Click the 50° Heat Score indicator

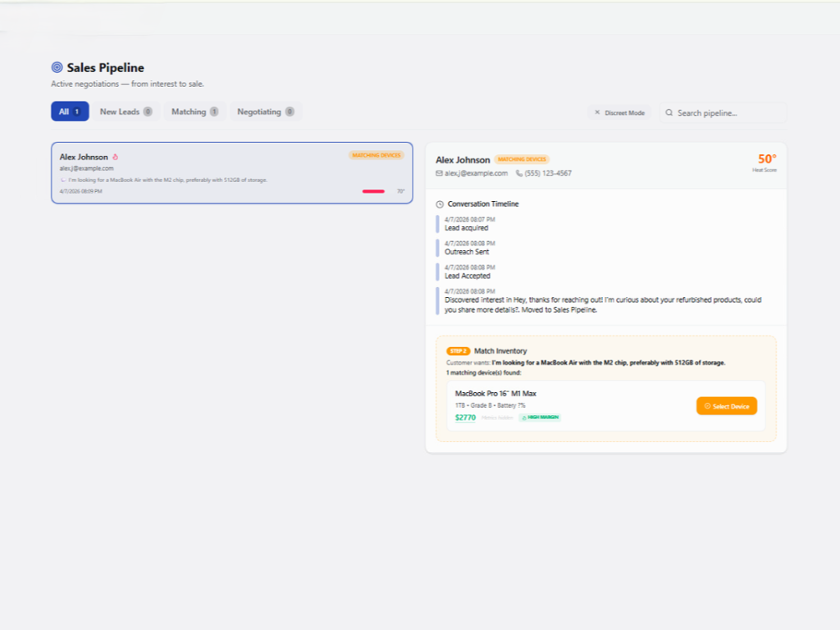point(766,161)
